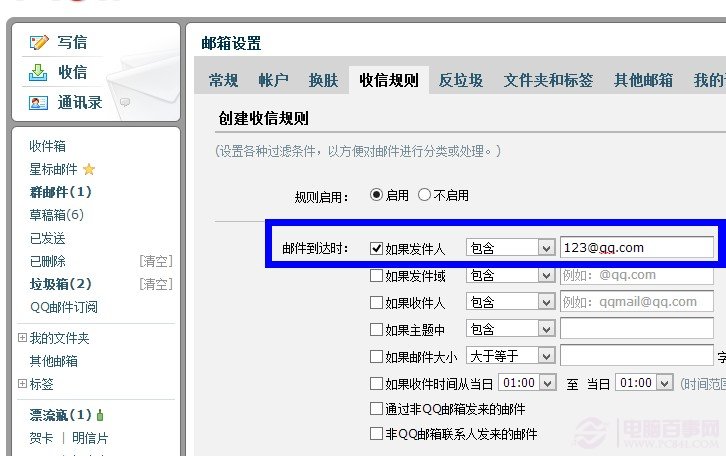Switch to the 帐户 tab

point(273,80)
